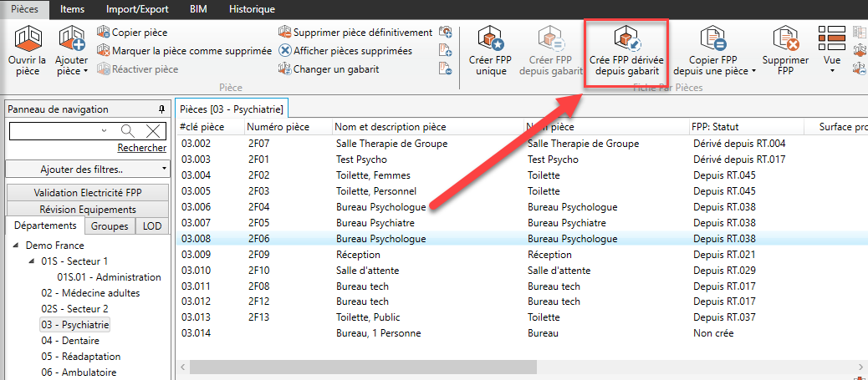Image resolution: width=868 pixels, height=380 pixels.
Task: Click the Supprimer FPP icon
Action: point(785,38)
